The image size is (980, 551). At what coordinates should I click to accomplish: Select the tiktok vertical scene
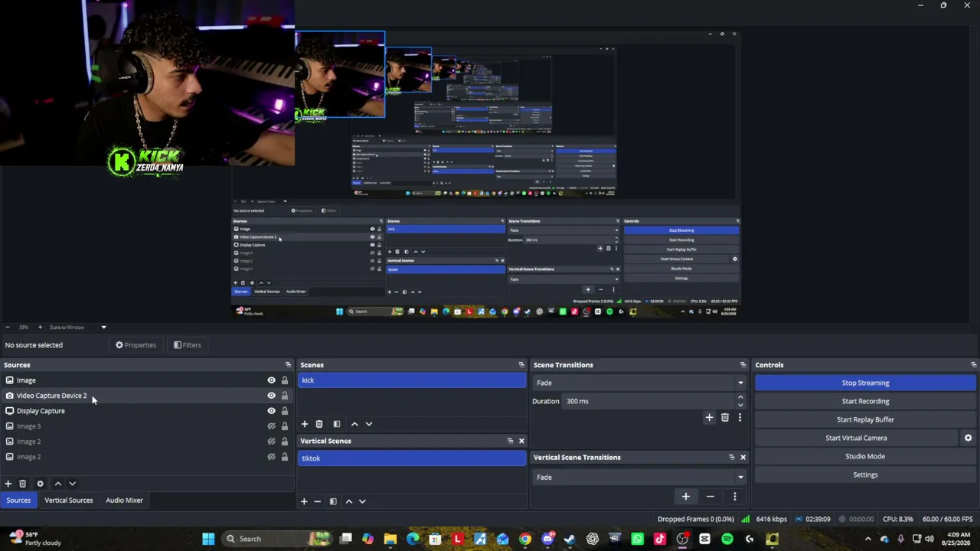click(x=412, y=458)
